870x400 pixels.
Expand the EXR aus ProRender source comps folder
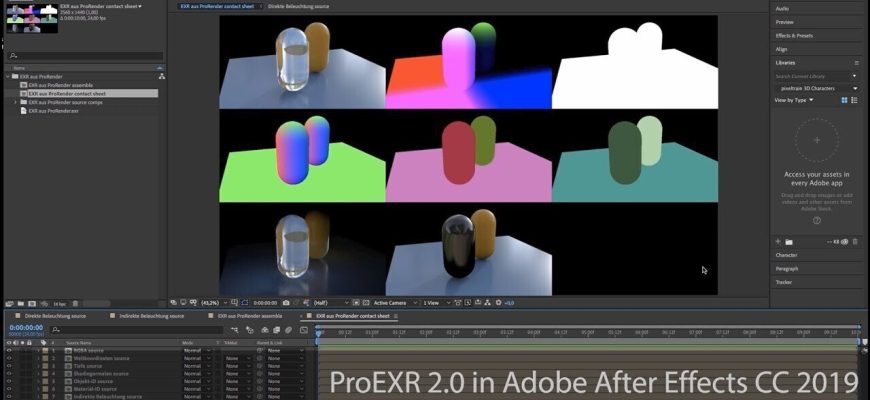15,102
